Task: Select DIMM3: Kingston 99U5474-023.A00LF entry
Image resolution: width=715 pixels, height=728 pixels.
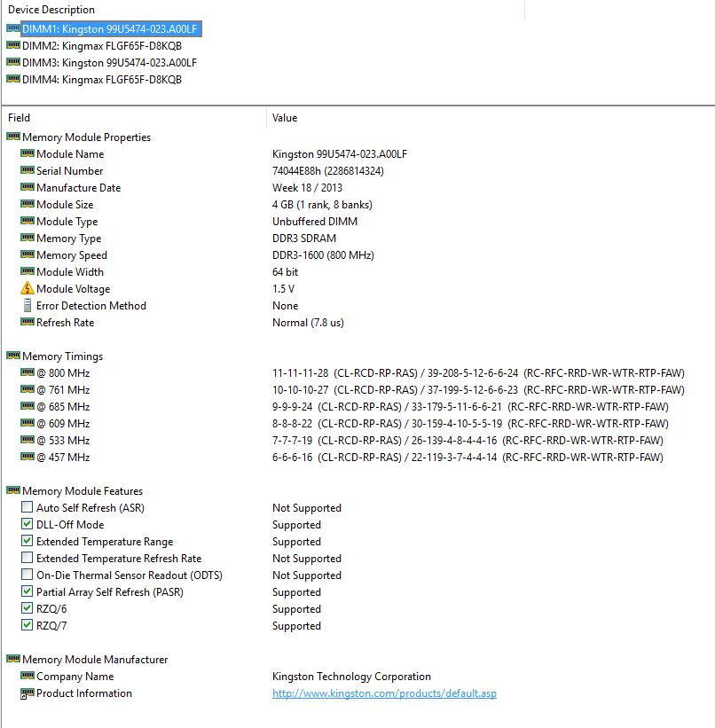Action: click(x=110, y=63)
